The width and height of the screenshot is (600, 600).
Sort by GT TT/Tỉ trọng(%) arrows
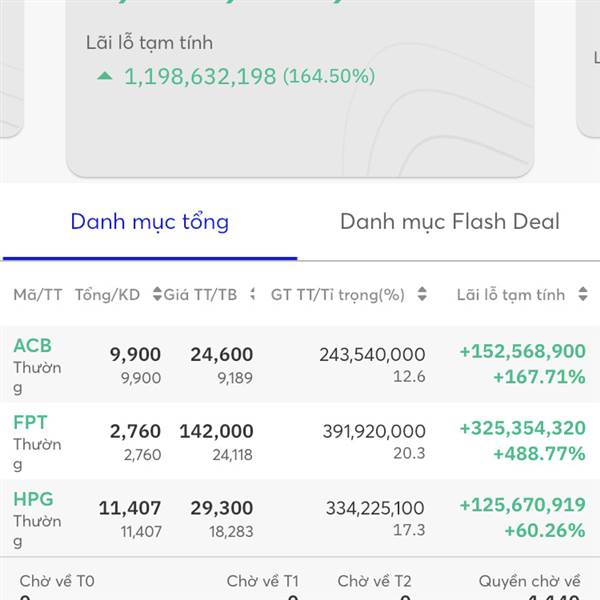click(422, 294)
